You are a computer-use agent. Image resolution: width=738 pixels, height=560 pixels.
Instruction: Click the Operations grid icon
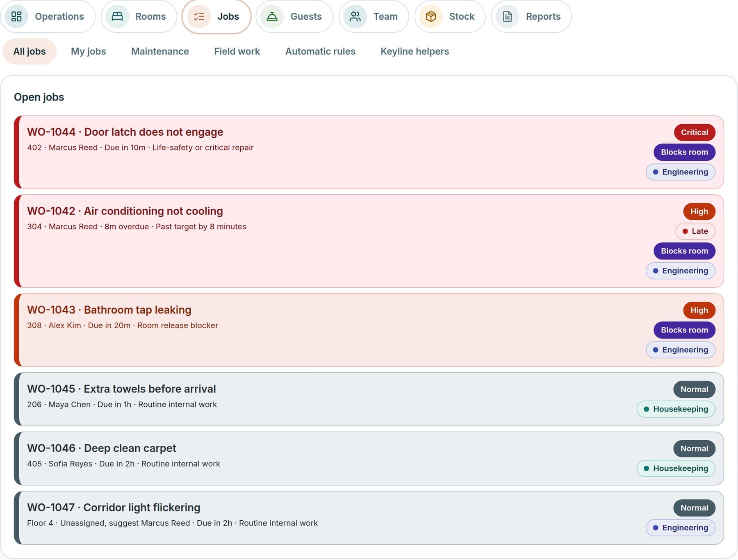tap(16, 16)
